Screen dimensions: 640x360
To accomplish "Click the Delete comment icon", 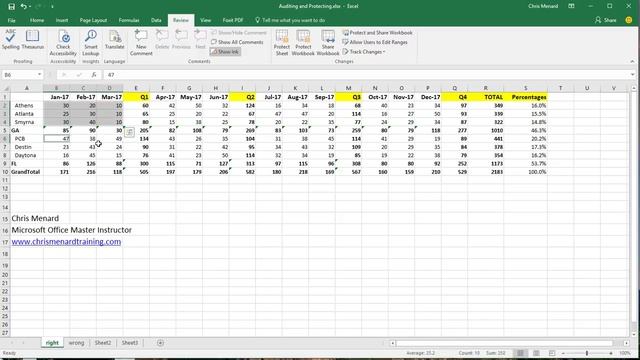I will 162,40.
